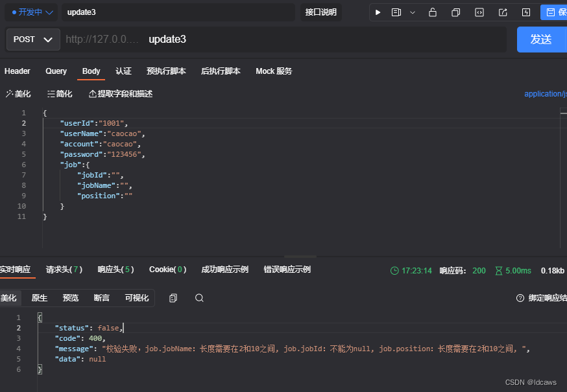This screenshot has height=392, width=567.
Task: Click the "message" line in response JSON
Action: (x=292, y=349)
